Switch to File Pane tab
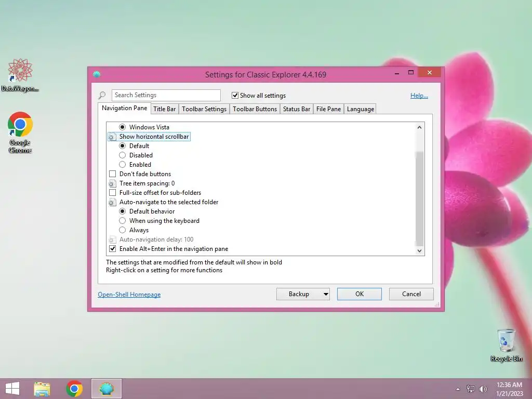Image resolution: width=532 pixels, height=399 pixels. point(328,109)
